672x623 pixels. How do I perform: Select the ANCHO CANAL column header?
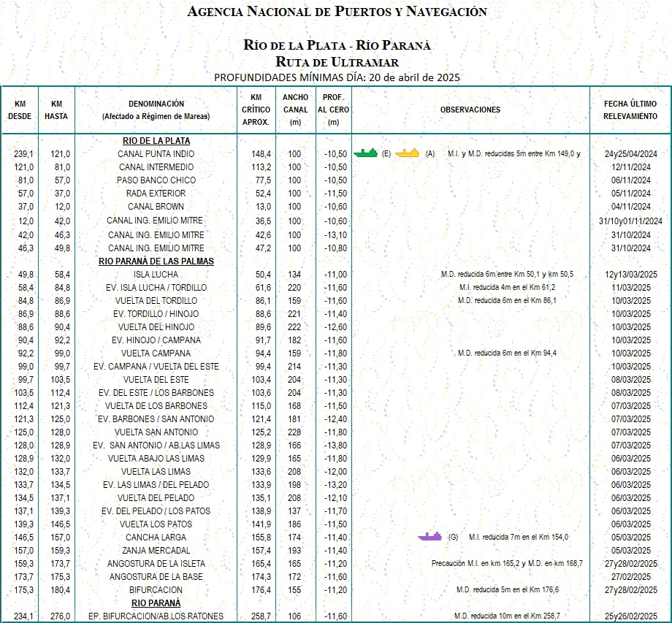295,110
